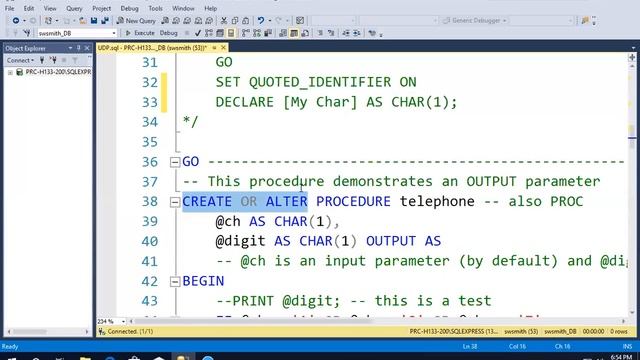Click the Query Options icon

coord(220,33)
